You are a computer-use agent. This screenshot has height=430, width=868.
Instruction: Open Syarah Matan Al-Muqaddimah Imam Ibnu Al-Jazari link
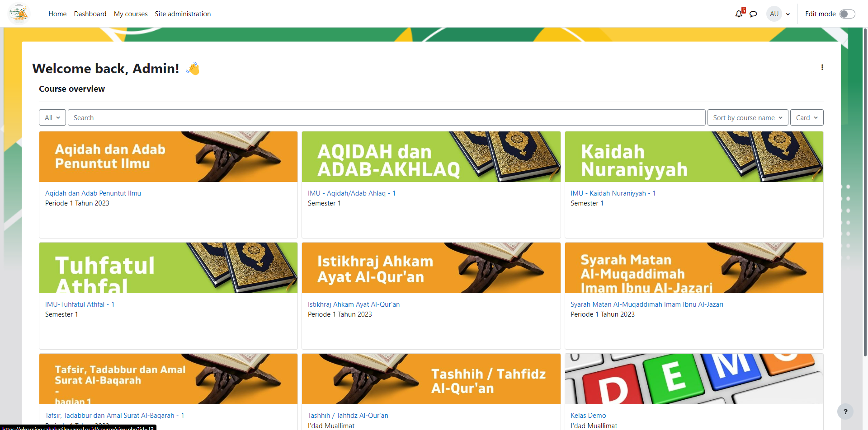[x=647, y=304]
